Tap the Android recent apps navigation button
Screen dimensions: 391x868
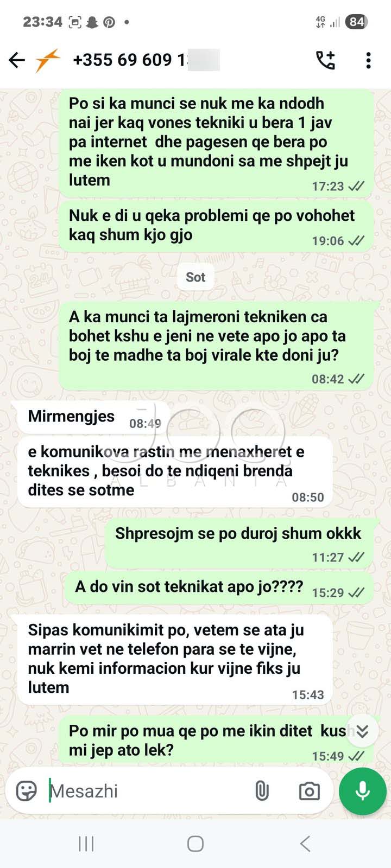[x=86, y=844]
